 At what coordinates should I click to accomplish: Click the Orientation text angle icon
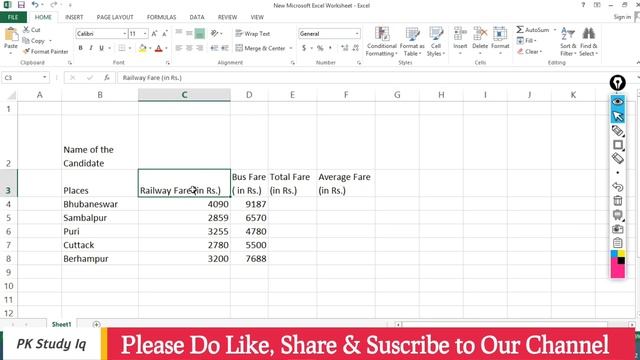point(215,33)
